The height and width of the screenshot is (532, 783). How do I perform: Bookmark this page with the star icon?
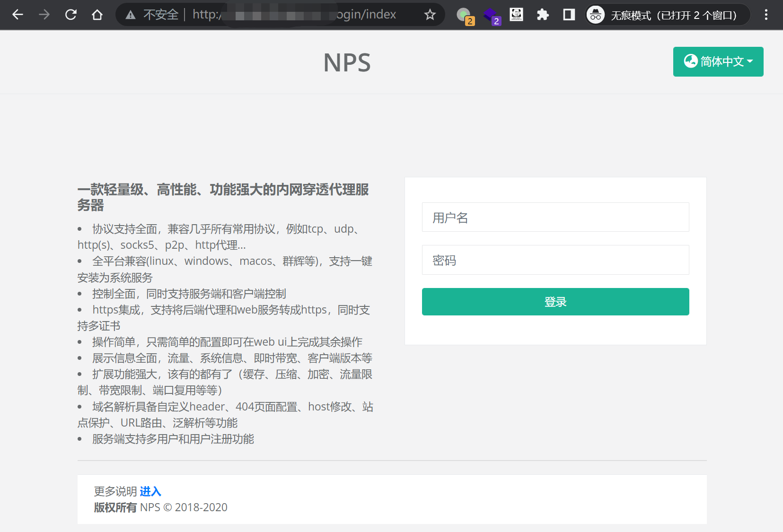[x=430, y=15]
